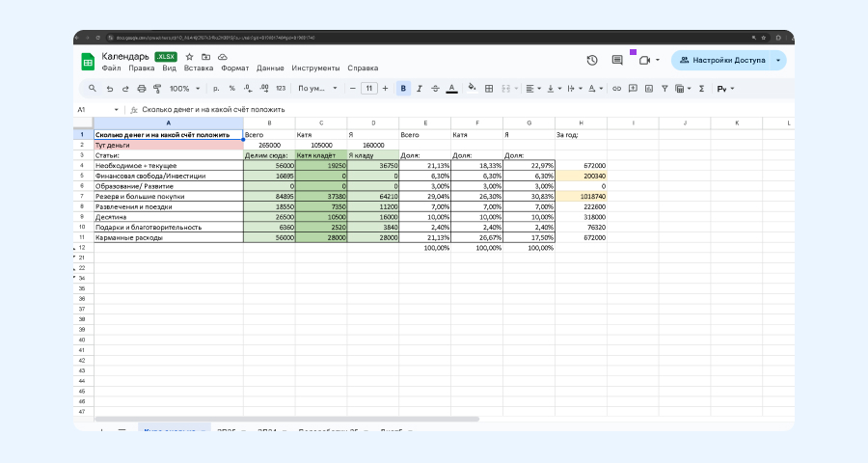The image size is (868, 463).
Task: Toggle strikethrough formatting
Action: (x=435, y=89)
